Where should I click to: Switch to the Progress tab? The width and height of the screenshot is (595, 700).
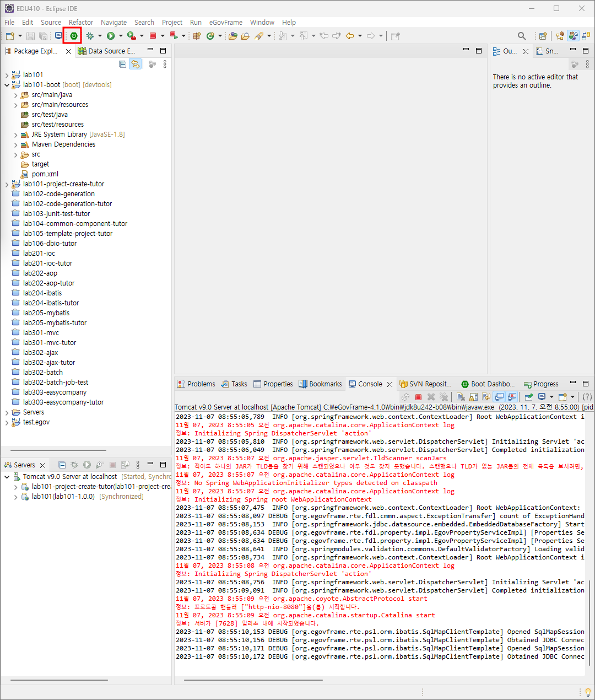click(541, 384)
